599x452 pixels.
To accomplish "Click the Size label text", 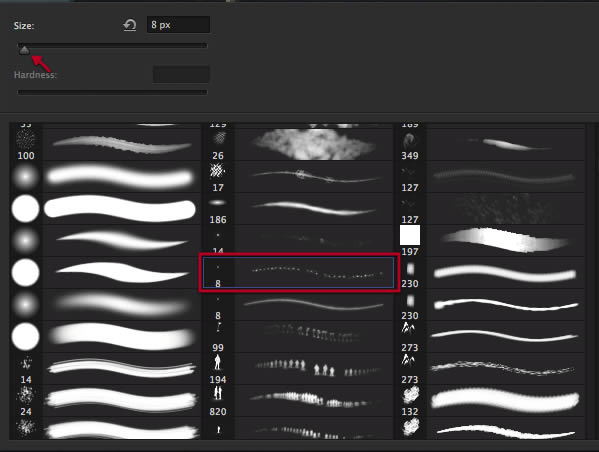I will click(x=24, y=26).
